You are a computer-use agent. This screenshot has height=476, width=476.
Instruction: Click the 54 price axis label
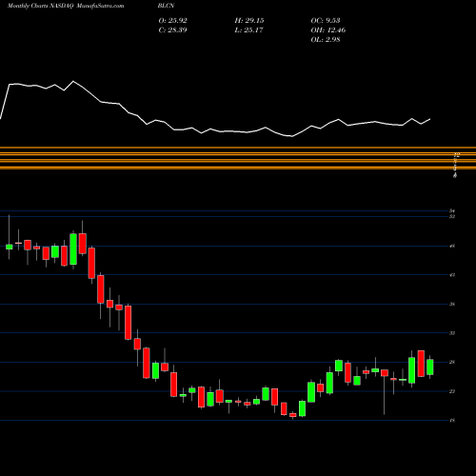[452, 210]
